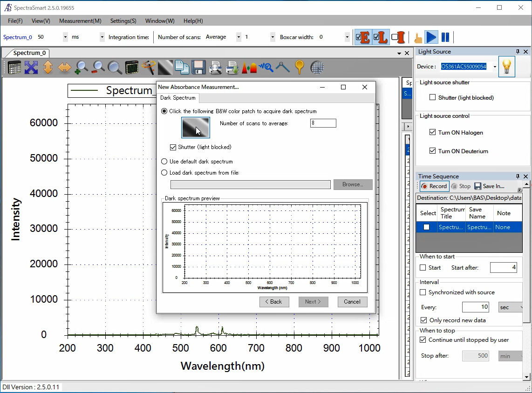
Task: Select Use default dark spectrum option
Action: [x=164, y=162]
